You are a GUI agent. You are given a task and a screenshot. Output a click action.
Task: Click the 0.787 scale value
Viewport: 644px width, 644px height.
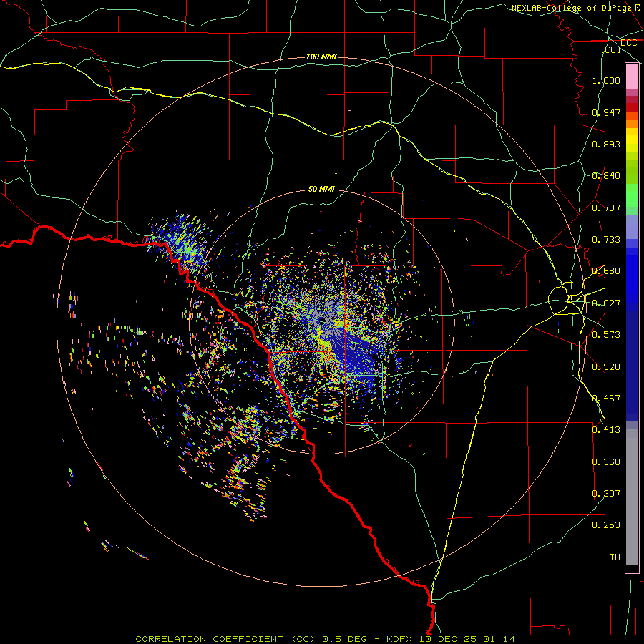pos(606,208)
